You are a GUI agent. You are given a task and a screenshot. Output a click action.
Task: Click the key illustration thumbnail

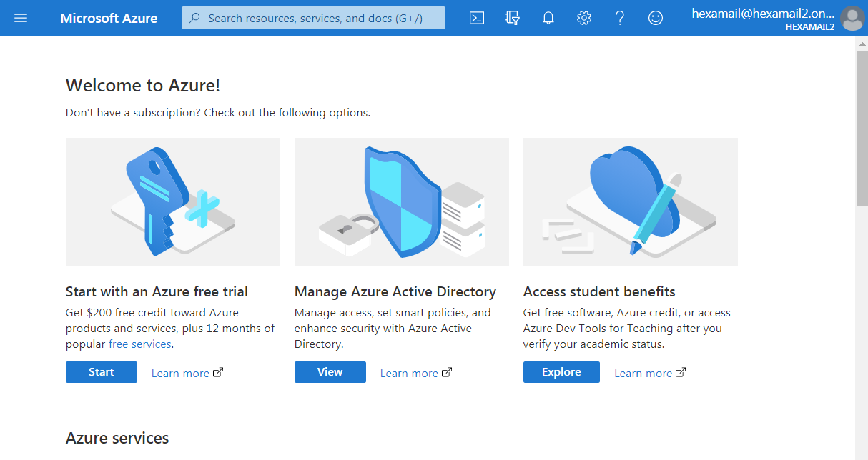pyautogui.click(x=173, y=202)
